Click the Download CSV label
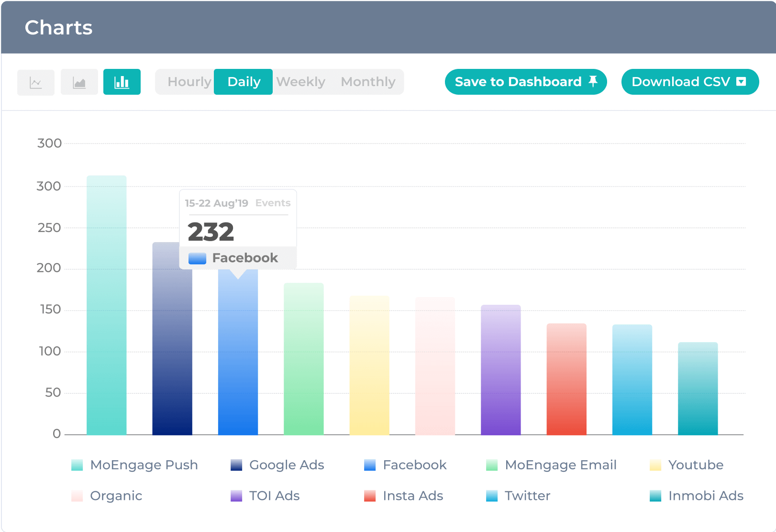The image size is (776, 532). coord(681,82)
